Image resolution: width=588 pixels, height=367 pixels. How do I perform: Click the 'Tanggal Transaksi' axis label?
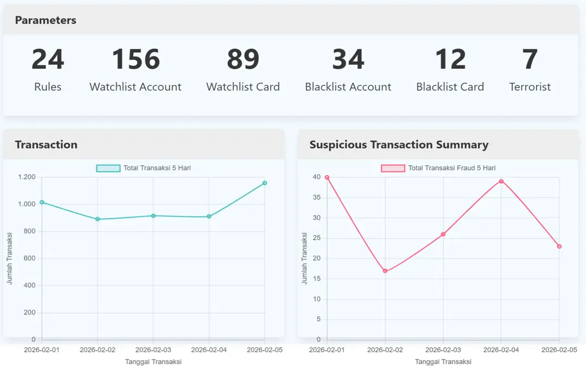pyautogui.click(x=154, y=361)
